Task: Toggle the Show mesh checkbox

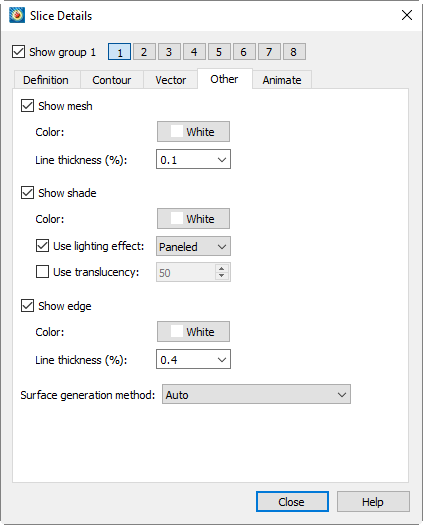Action: [x=27, y=106]
